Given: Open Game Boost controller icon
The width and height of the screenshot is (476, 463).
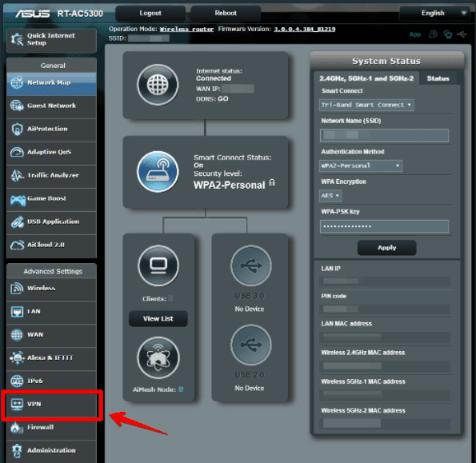Looking at the screenshot, I should [18, 199].
